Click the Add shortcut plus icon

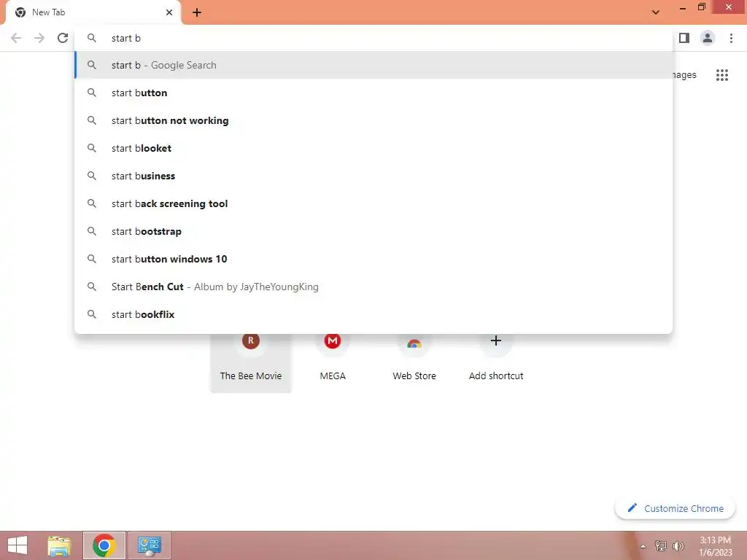pyautogui.click(x=496, y=341)
